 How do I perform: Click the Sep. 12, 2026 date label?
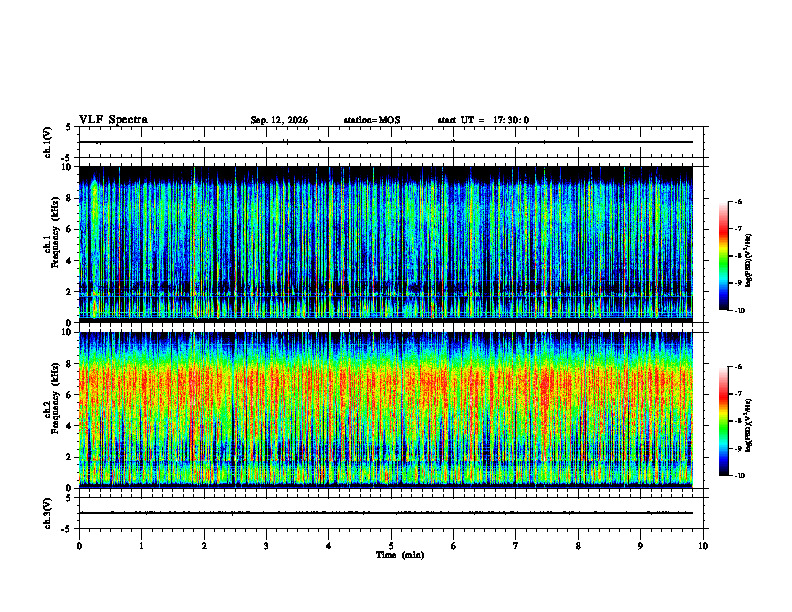click(279, 120)
